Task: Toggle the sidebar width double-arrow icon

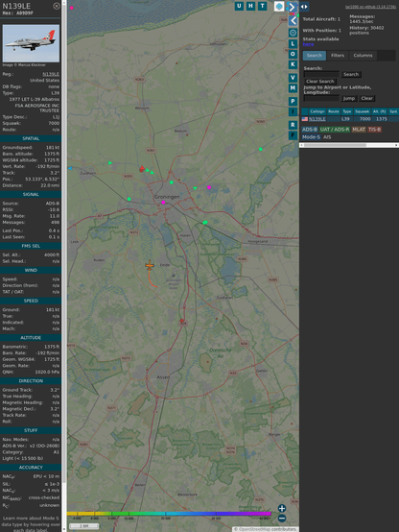Action: point(304,7)
